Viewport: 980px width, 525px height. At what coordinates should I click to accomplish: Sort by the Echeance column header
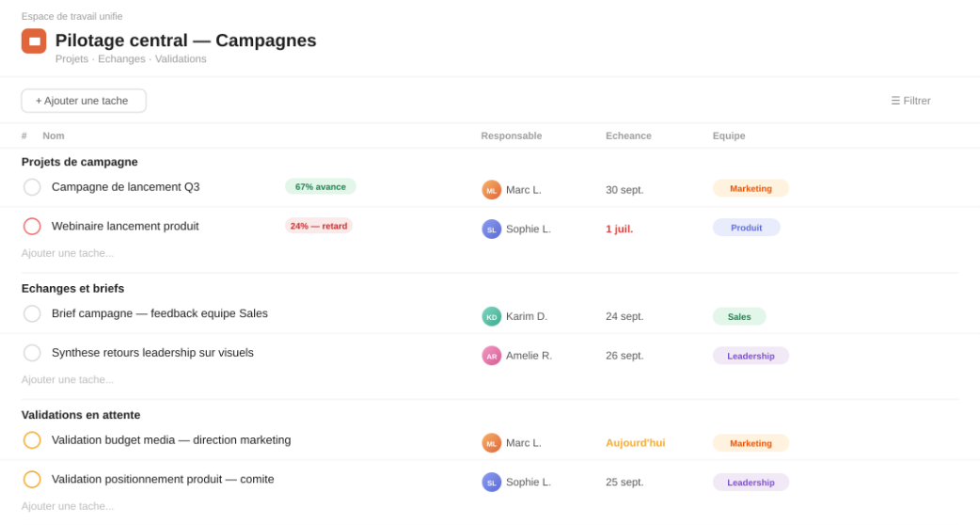628,135
